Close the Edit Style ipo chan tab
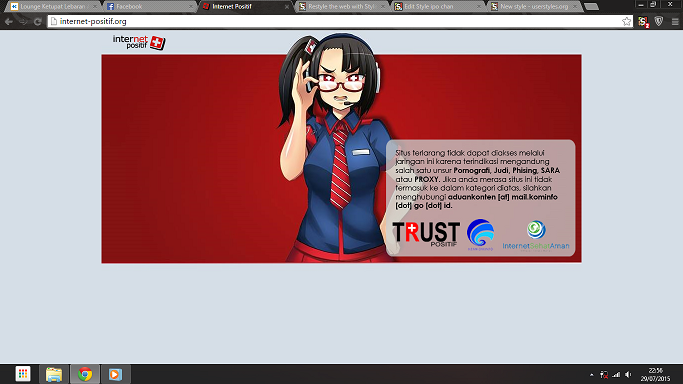The width and height of the screenshot is (683, 384). pyautogui.click(x=479, y=7)
